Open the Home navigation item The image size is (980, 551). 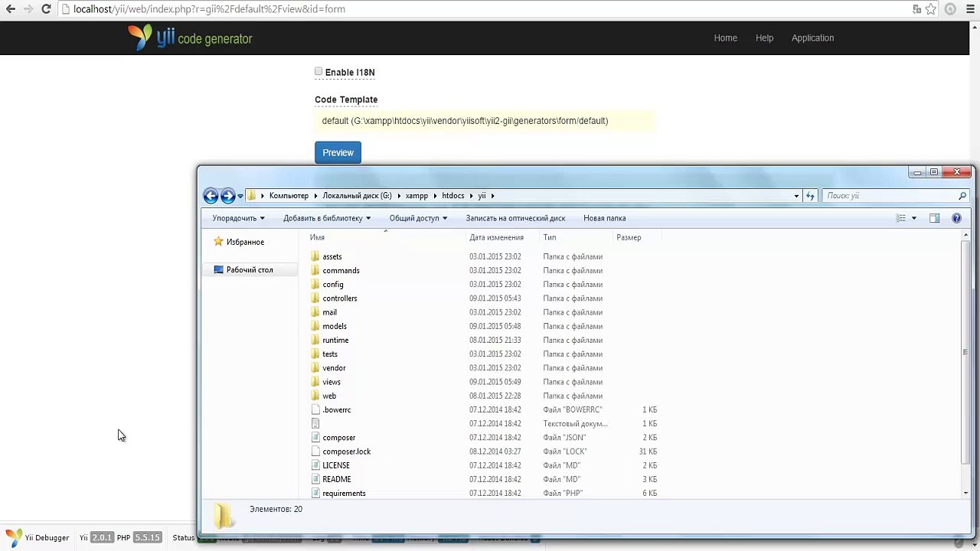coord(725,38)
